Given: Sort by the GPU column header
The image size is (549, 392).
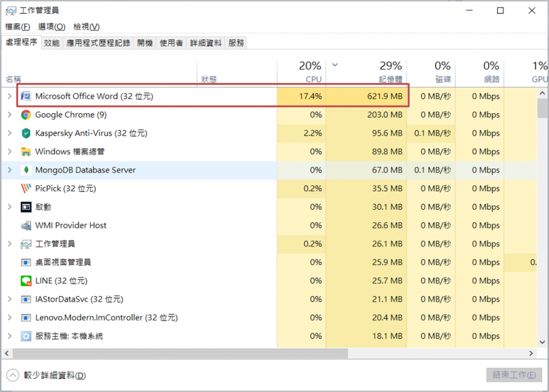Looking at the screenshot, I should (x=526, y=72).
